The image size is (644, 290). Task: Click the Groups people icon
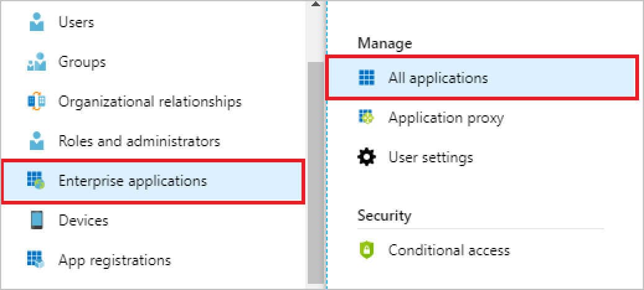coord(37,63)
